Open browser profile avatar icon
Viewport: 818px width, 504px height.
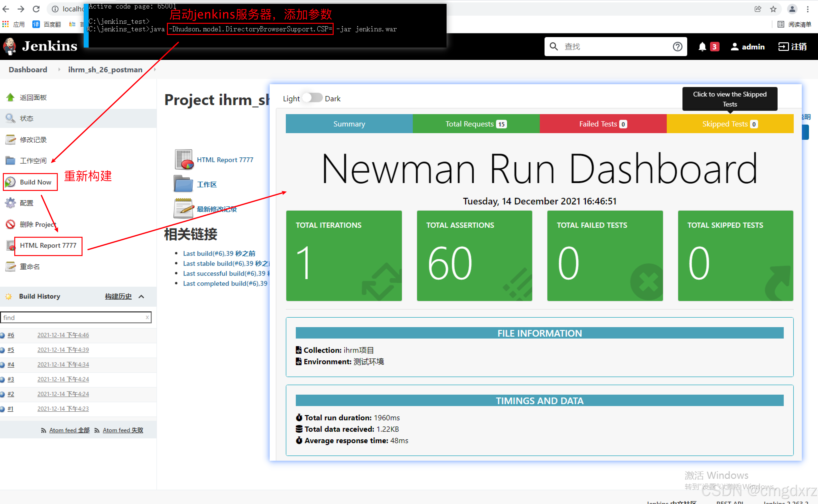point(792,9)
